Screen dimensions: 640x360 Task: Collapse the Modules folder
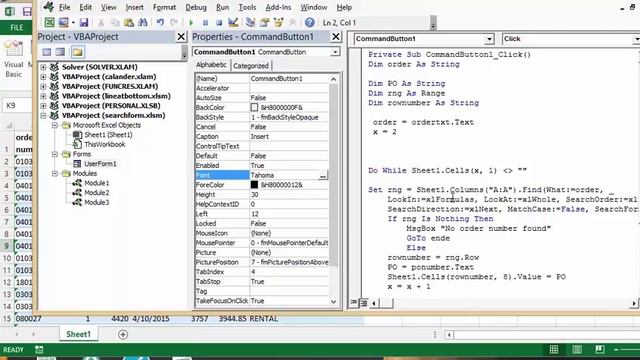(x=55, y=173)
